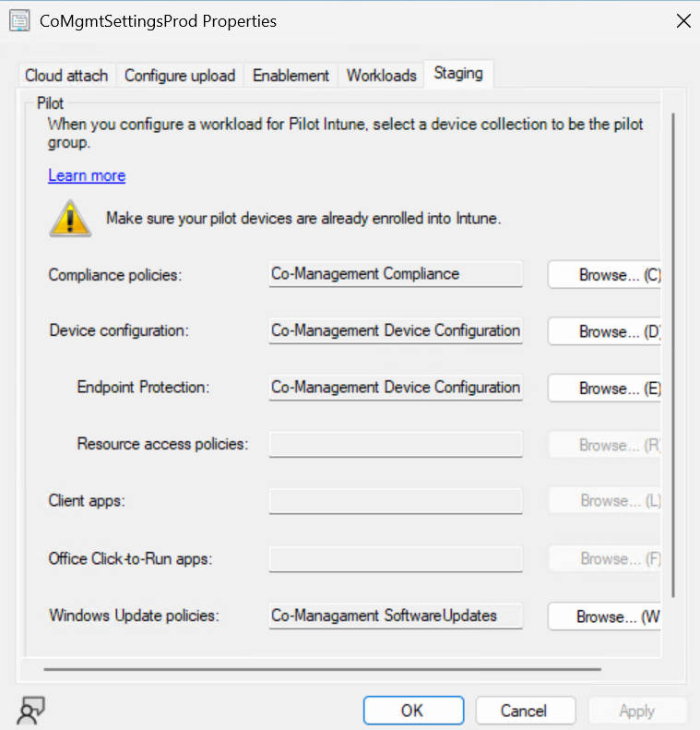700x730 pixels.
Task: Switch to the Cloud attach tab
Action: tap(66, 76)
